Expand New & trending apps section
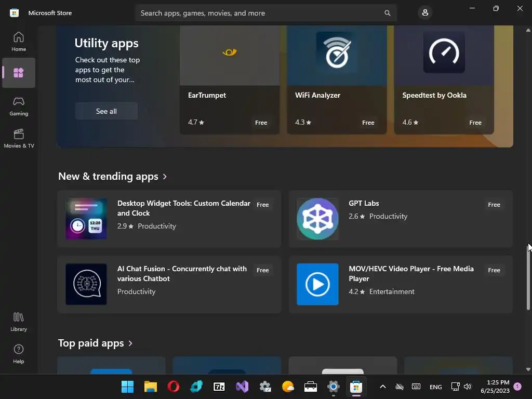Viewport: 532px width, 399px height. [x=113, y=177]
